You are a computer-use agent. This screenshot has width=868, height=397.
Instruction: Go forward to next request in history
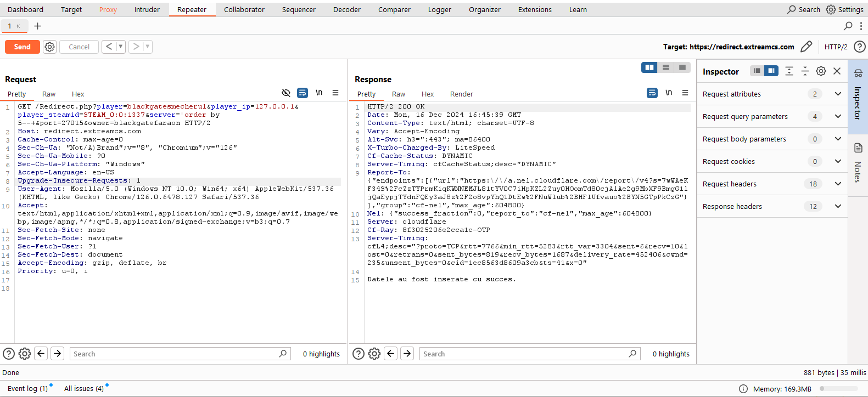pos(136,47)
